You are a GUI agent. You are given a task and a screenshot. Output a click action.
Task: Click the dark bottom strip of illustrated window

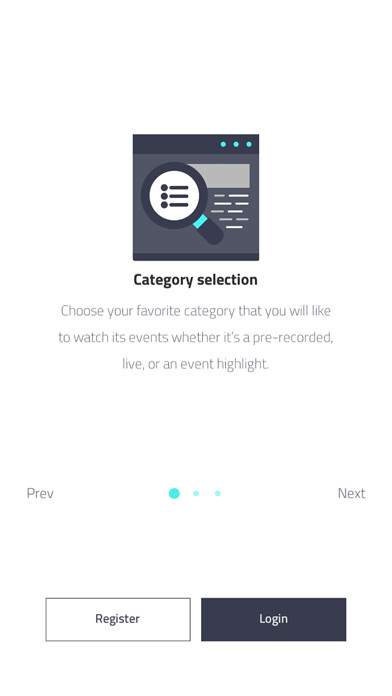click(x=196, y=257)
